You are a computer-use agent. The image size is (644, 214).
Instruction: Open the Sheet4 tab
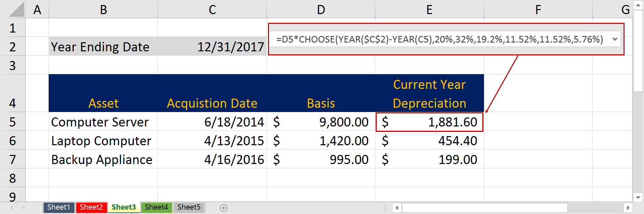pos(156,207)
